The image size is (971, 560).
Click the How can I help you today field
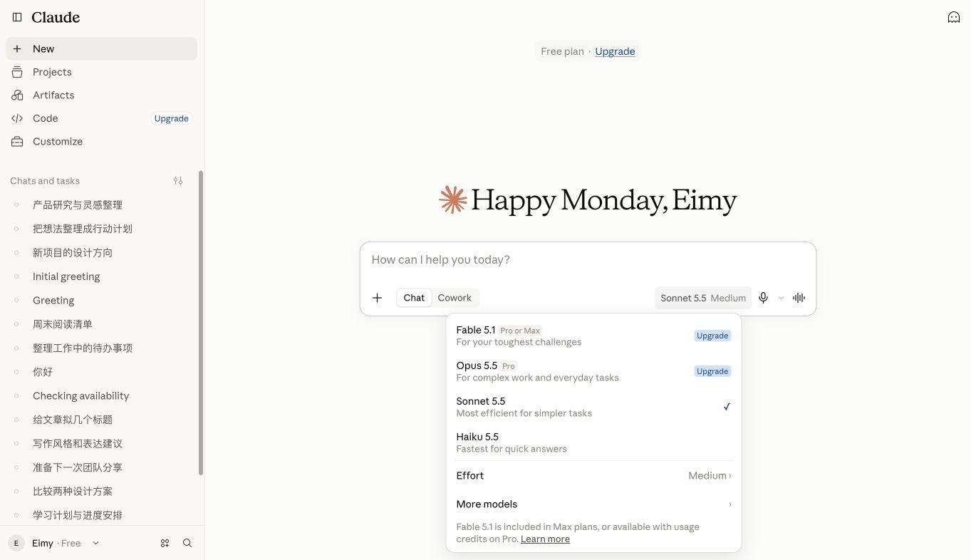tap(588, 260)
